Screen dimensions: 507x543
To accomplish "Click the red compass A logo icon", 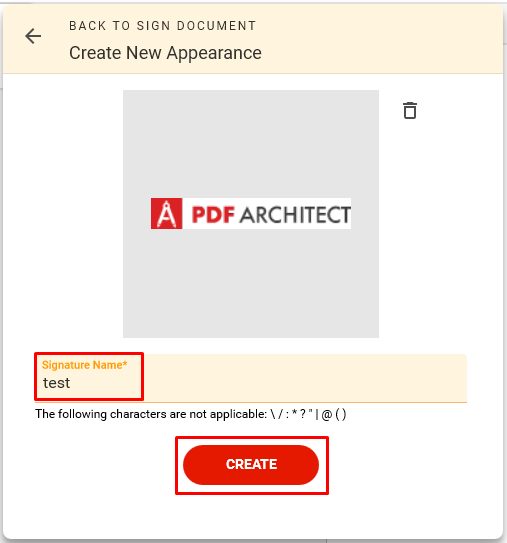I will (x=166, y=214).
